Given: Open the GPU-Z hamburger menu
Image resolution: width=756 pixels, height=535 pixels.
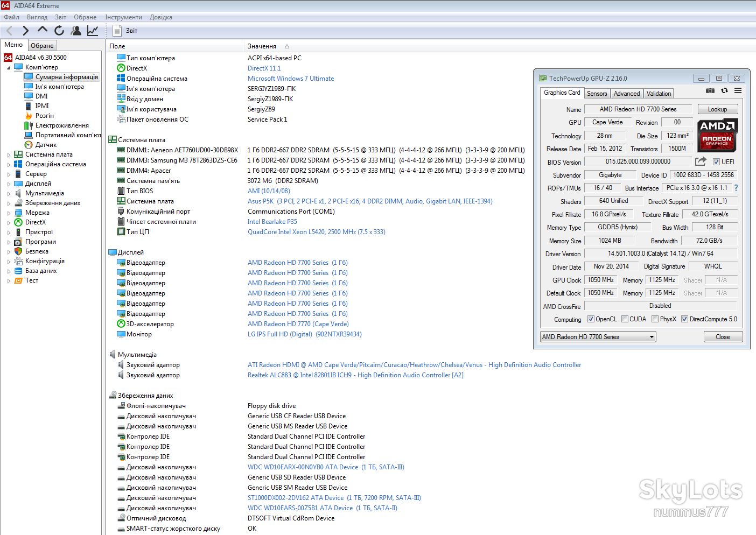Looking at the screenshot, I should 738,91.
